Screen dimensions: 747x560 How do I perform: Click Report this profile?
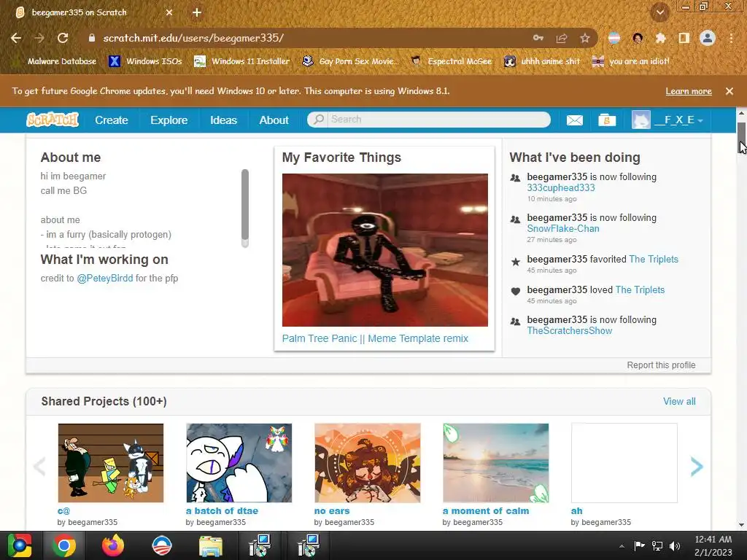661,365
